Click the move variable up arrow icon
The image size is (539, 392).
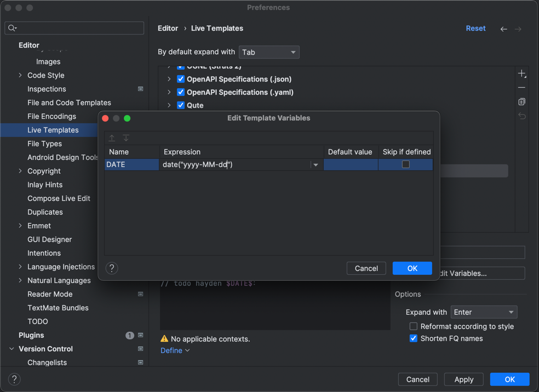(x=112, y=139)
